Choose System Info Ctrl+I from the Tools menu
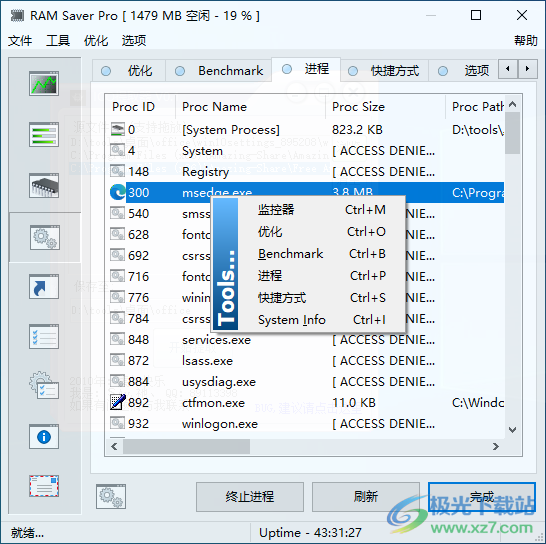Screen dimensions: 546x544 click(322, 320)
